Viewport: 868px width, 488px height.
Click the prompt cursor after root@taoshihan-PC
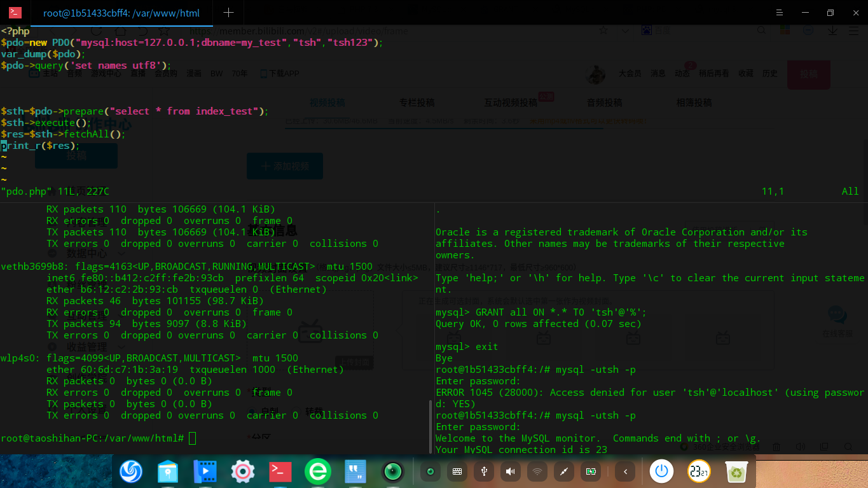click(x=193, y=438)
